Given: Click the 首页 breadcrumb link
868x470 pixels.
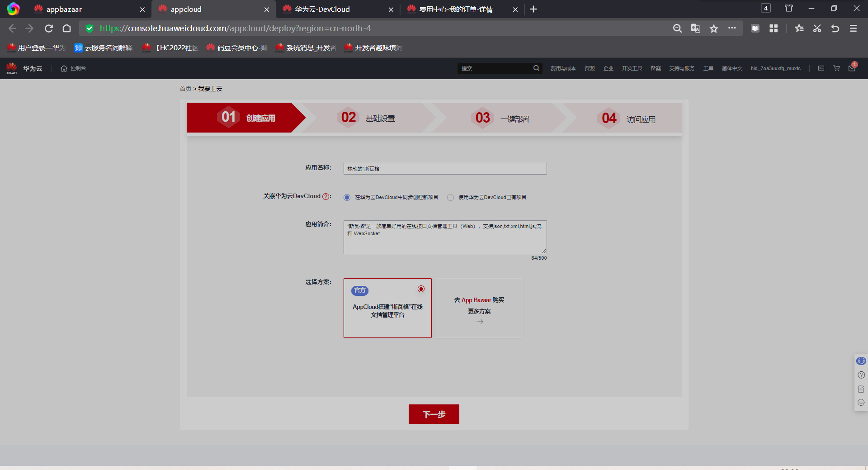Looking at the screenshot, I should click(x=185, y=89).
